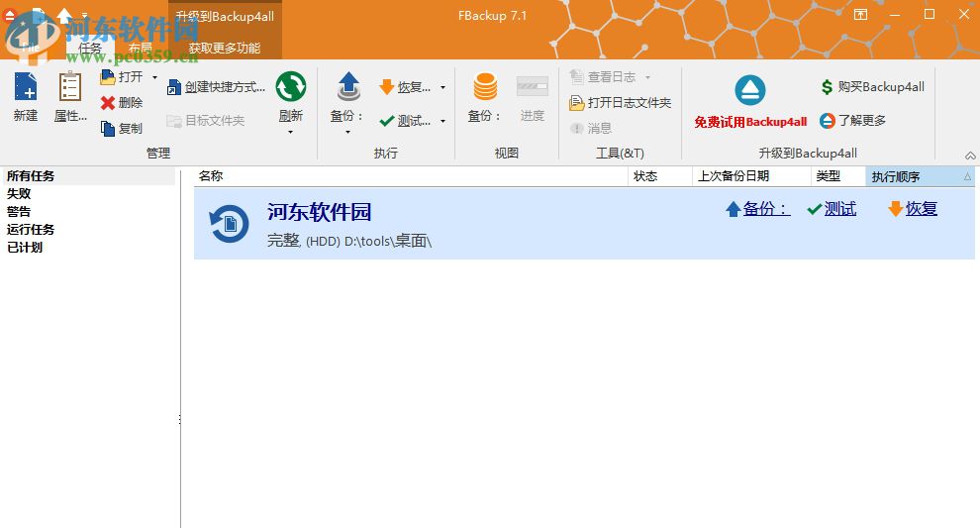Select Failed (失败) jobs filter
The image size is (980, 528).
point(19,193)
